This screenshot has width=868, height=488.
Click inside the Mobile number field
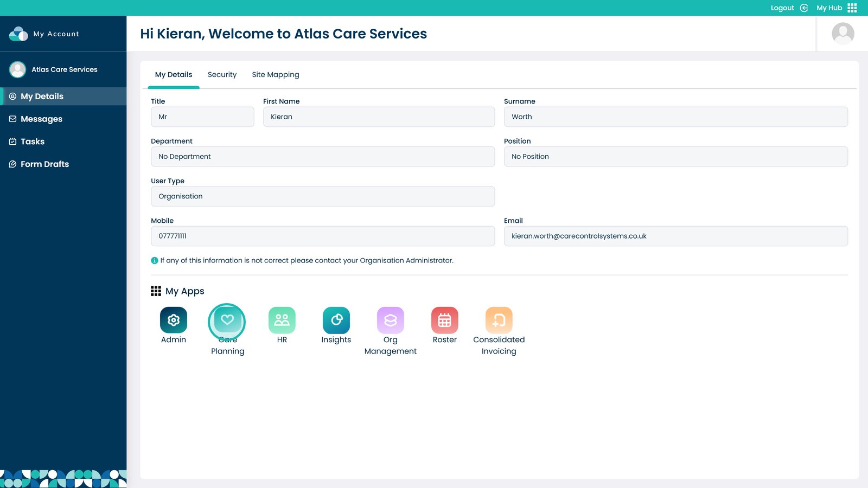pyautogui.click(x=322, y=236)
